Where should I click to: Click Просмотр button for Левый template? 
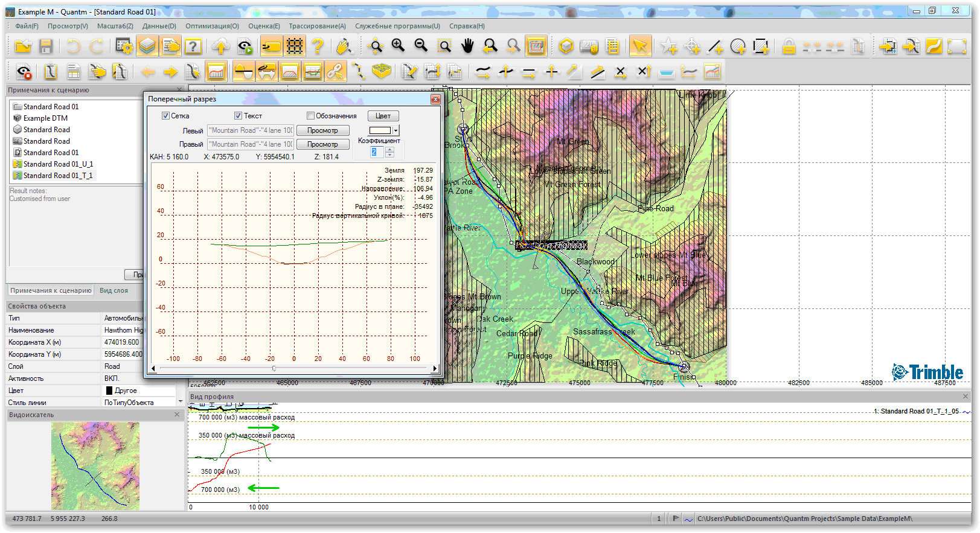coord(322,130)
